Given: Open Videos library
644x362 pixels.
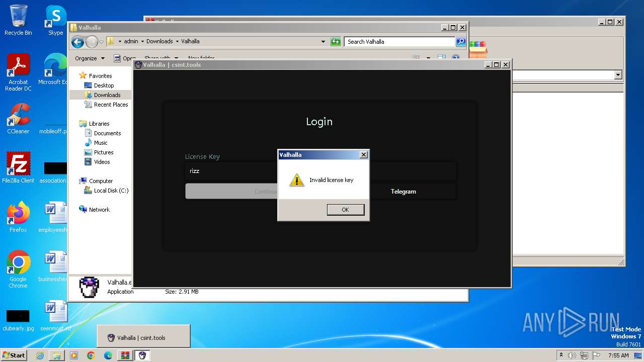Looking at the screenshot, I should pyautogui.click(x=102, y=162).
